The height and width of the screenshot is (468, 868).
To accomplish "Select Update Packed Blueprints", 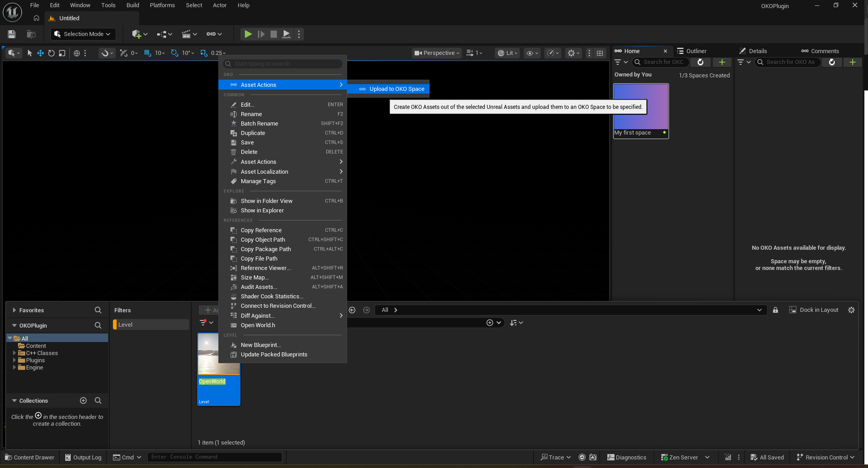I will [282, 355].
